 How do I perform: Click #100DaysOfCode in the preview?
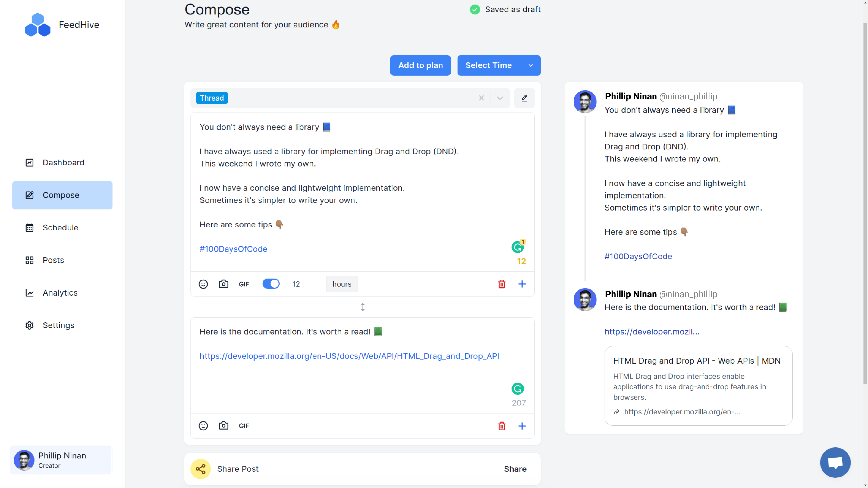[638, 256]
